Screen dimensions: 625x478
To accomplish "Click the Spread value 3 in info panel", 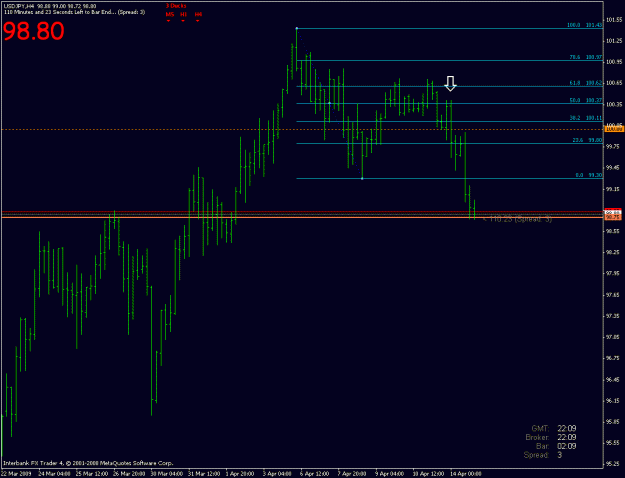I will pos(560,455).
